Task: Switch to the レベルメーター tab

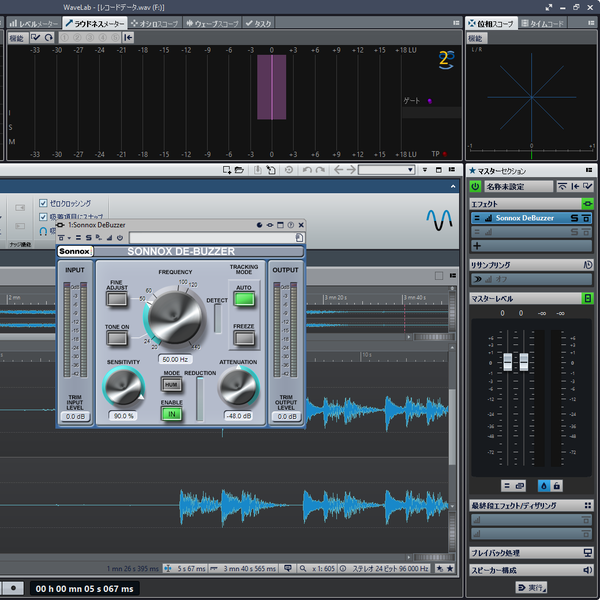Action: (34, 24)
